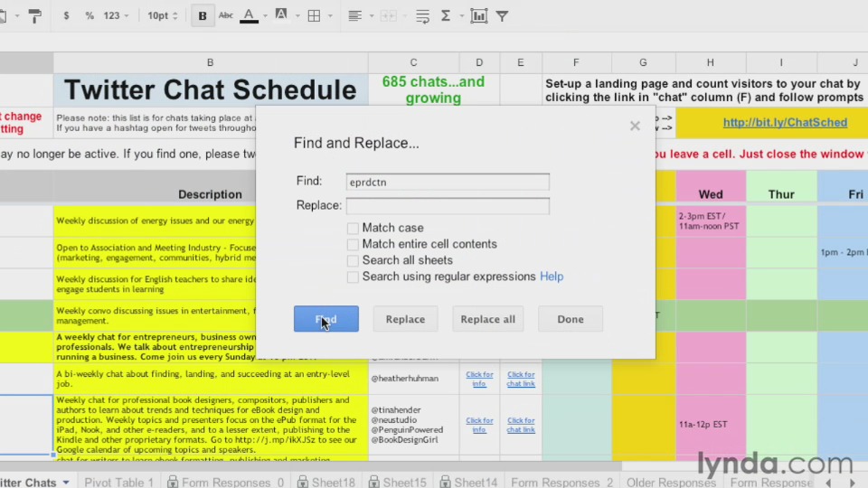Expand the 123 number format dropdown
868x488 pixels.
point(116,15)
